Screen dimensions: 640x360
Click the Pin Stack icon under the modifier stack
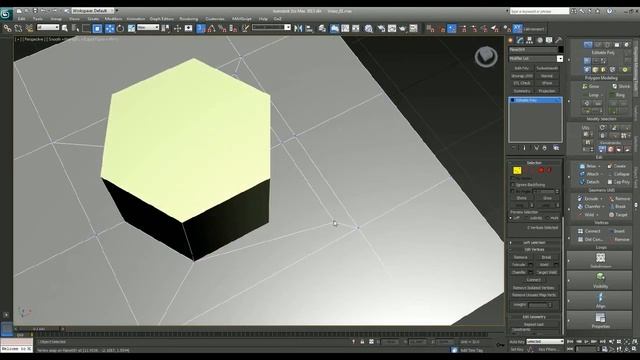coord(513,148)
